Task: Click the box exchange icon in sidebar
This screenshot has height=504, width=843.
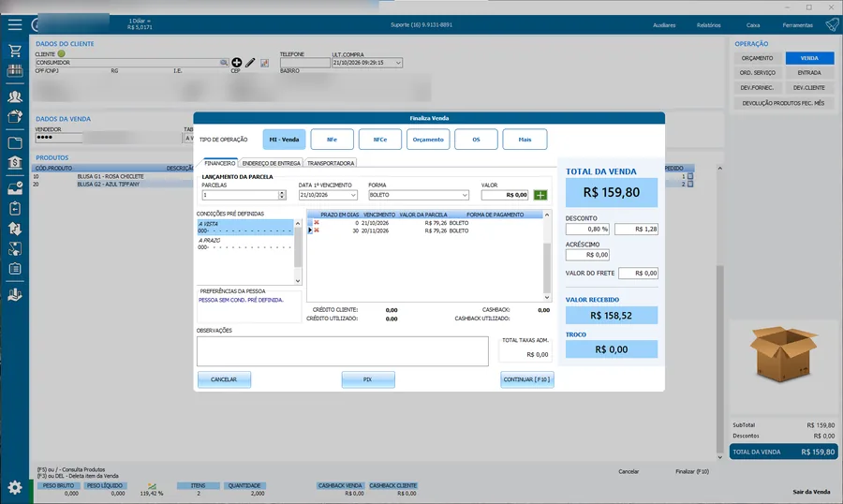Action: pyautogui.click(x=14, y=248)
